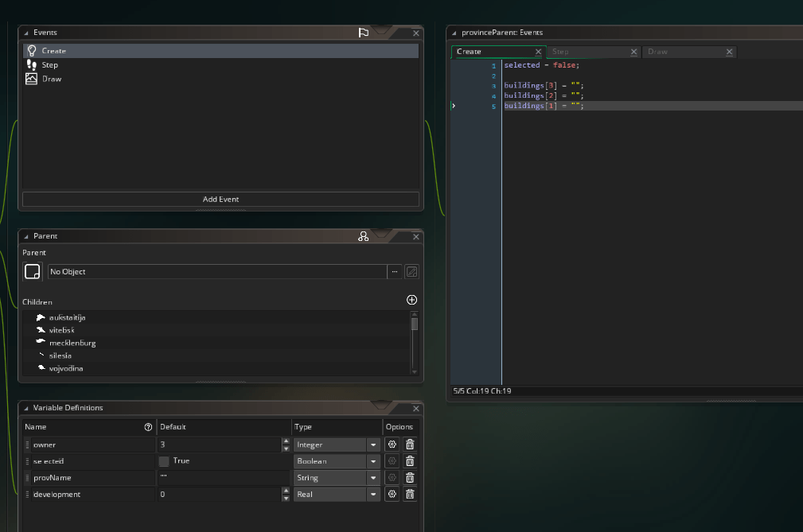Click the flag icon in the Events panel header
The image size is (803, 532).
tap(364, 33)
